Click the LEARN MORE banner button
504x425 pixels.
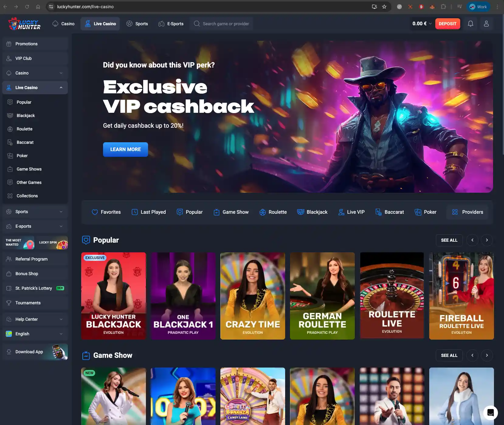point(126,150)
